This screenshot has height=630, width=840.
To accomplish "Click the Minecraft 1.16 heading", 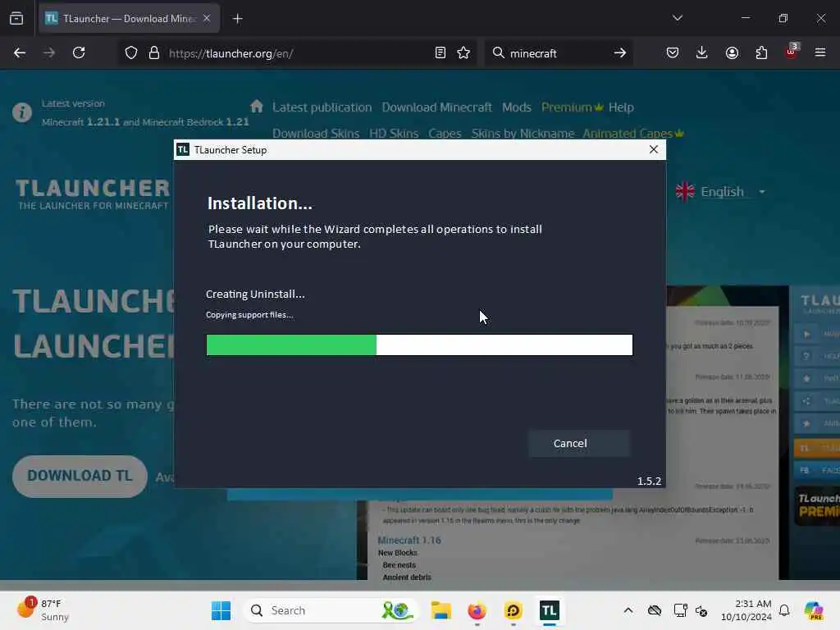I will click(409, 540).
